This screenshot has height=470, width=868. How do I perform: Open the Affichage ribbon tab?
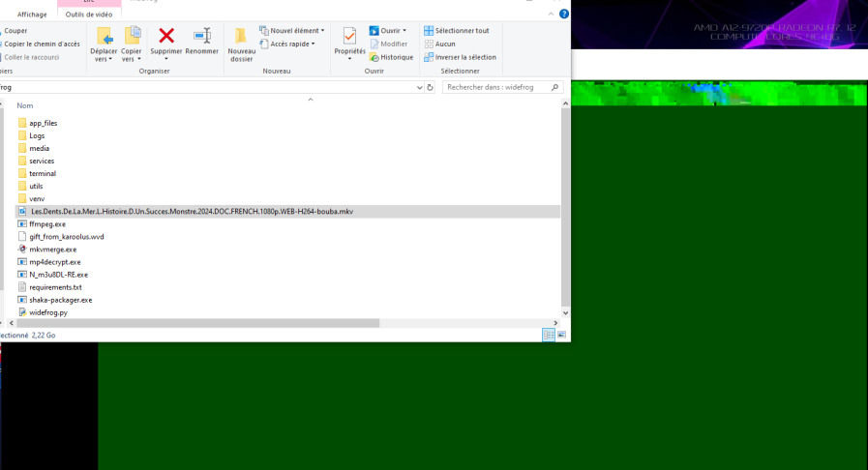pyautogui.click(x=32, y=15)
